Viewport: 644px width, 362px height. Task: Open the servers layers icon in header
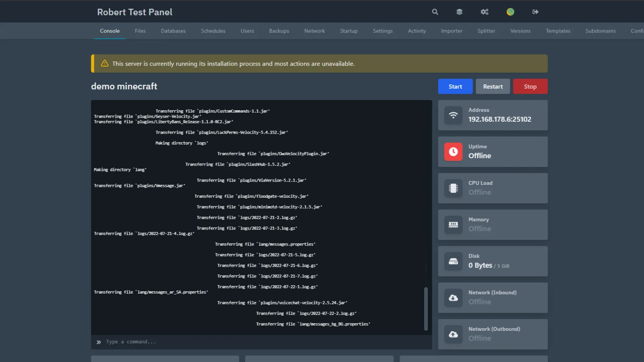click(460, 12)
